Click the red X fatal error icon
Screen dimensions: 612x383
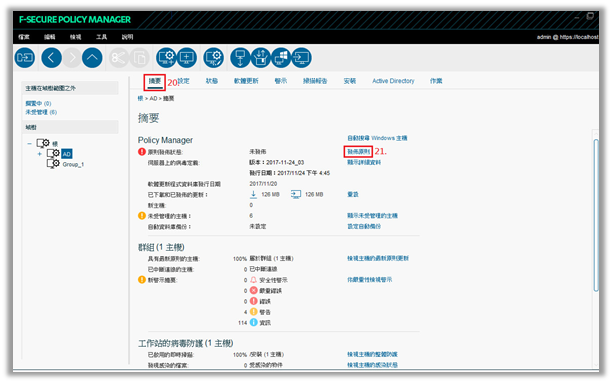click(x=253, y=290)
